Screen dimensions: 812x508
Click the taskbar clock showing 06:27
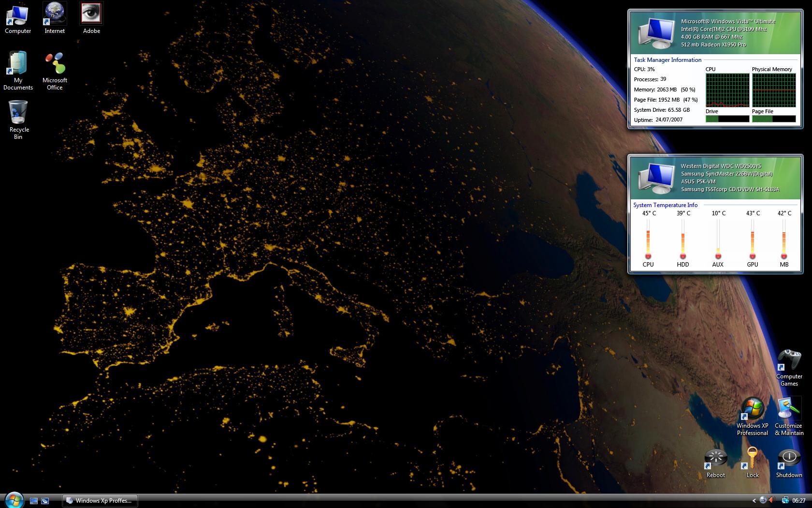tap(799, 501)
